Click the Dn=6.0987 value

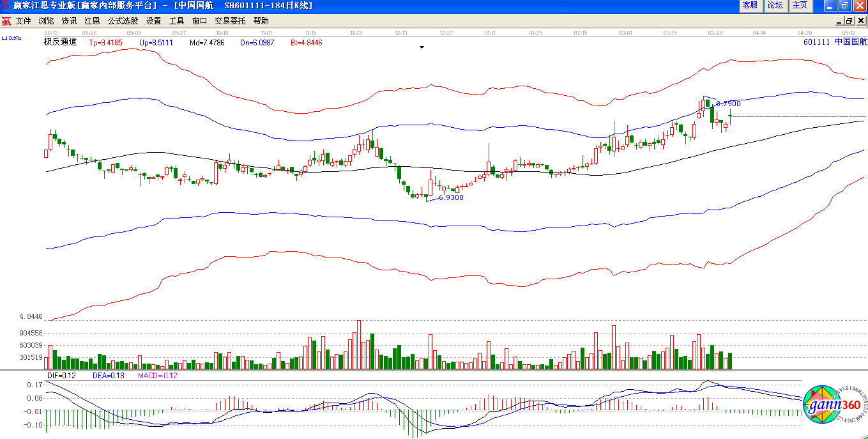pos(257,43)
